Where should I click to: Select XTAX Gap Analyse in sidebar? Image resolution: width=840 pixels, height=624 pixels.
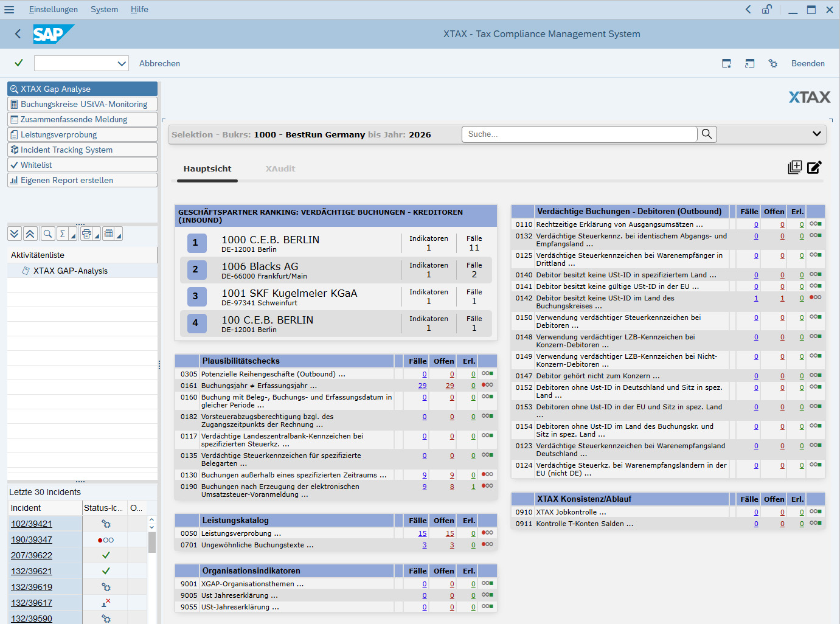pyautogui.click(x=82, y=89)
